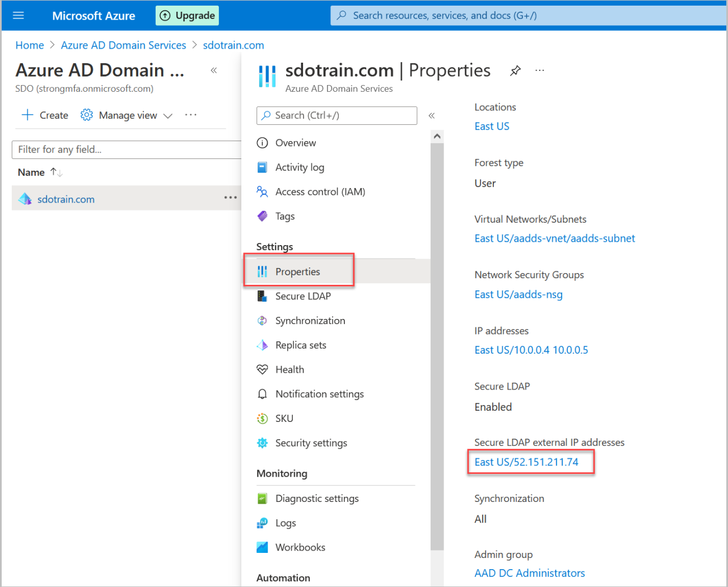Open the Overview menu item

pyautogui.click(x=295, y=143)
